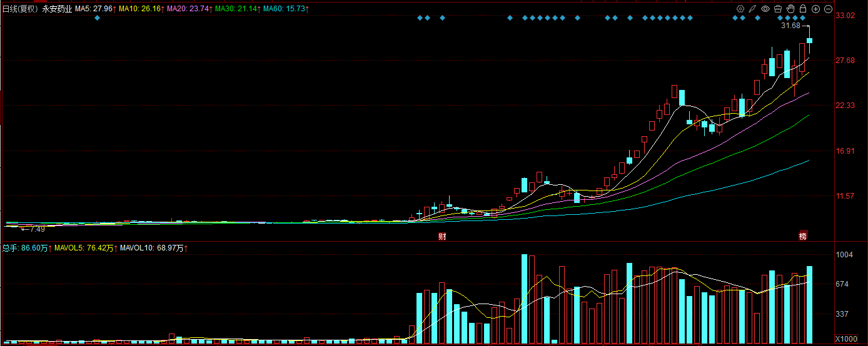Click the stock name 永安药业
This screenshot has width=868, height=346.
tap(58, 9)
